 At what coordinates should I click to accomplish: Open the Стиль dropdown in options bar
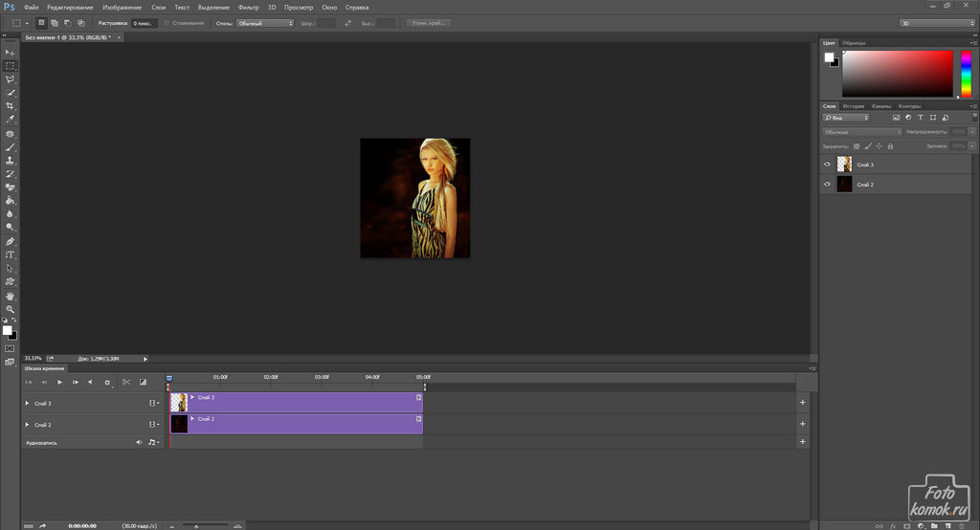coord(265,22)
